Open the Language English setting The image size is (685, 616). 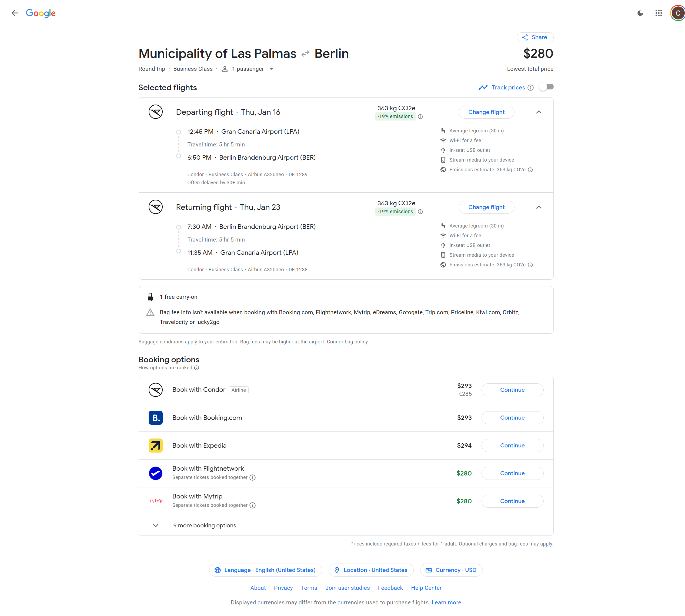point(265,570)
